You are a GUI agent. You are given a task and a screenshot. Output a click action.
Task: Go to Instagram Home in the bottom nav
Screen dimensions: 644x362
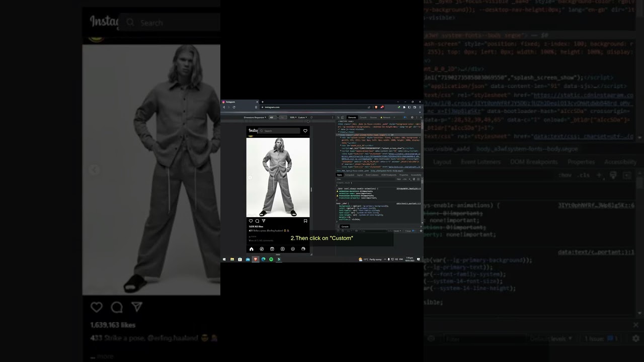251,249
